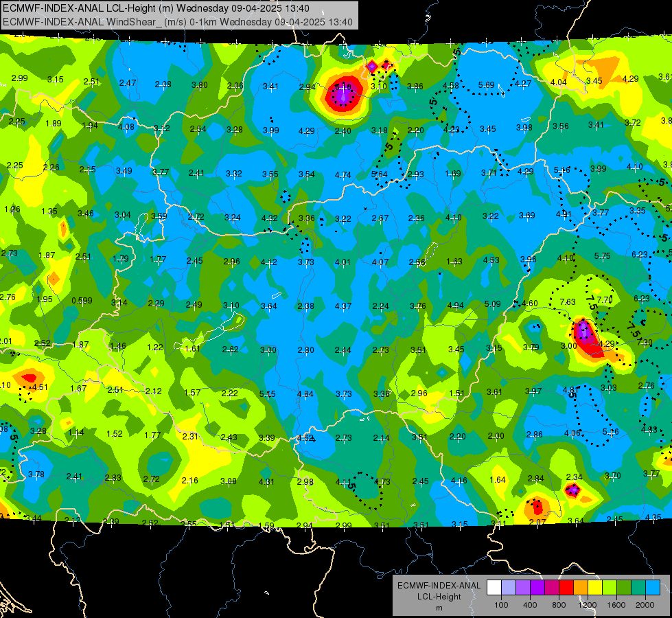Click the yellow legend swatch right of 1200

click(595, 588)
